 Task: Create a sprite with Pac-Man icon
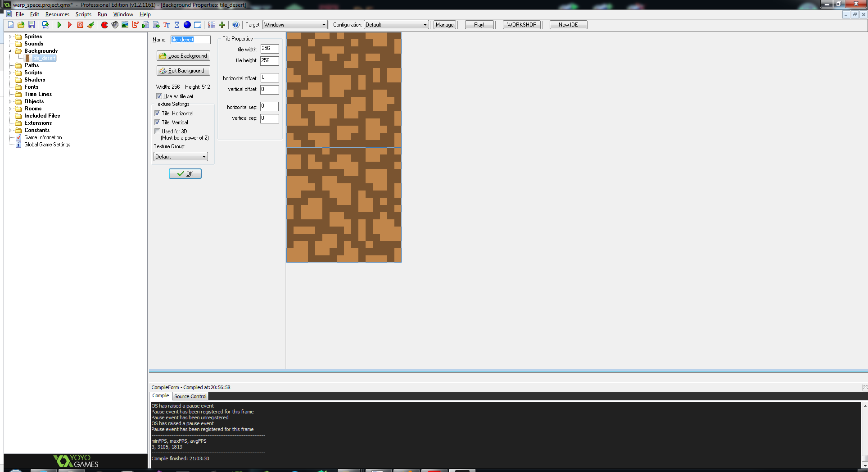click(104, 25)
